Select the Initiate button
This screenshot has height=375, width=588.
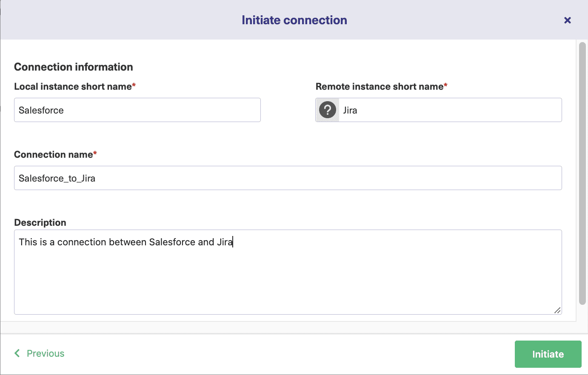548,354
